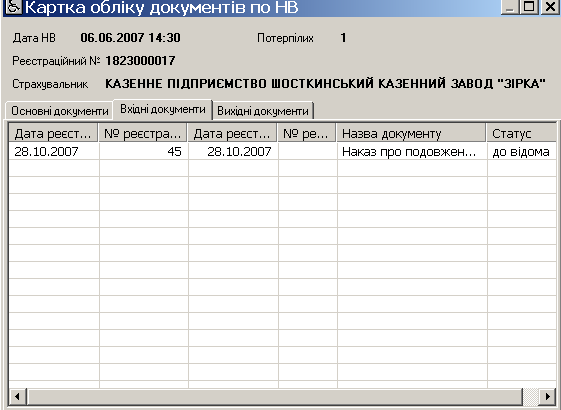Click the horizontal scrollbar thumb
The height and width of the screenshot is (410, 561).
(x=275, y=396)
